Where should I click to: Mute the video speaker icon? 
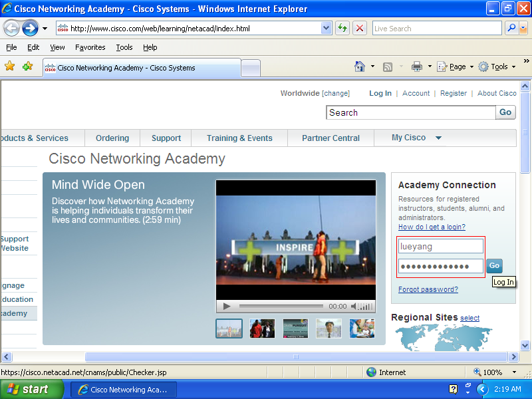[x=354, y=307]
